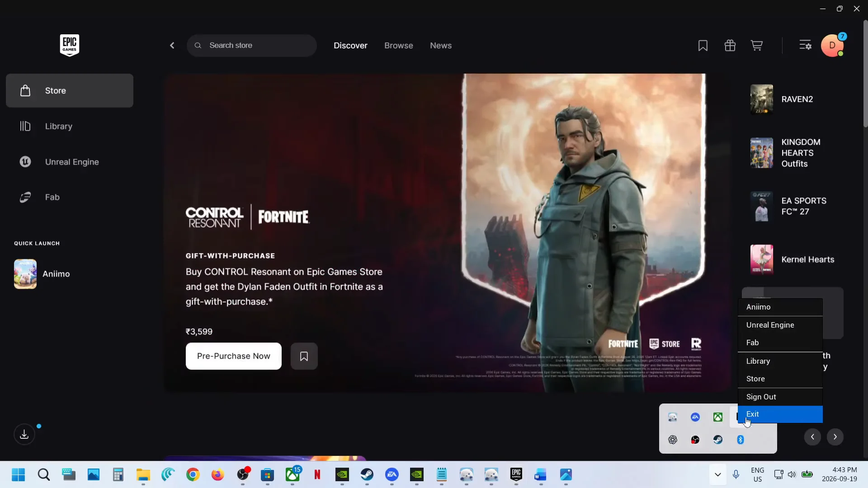
Task: Open the Windows Start button
Action: point(19,474)
